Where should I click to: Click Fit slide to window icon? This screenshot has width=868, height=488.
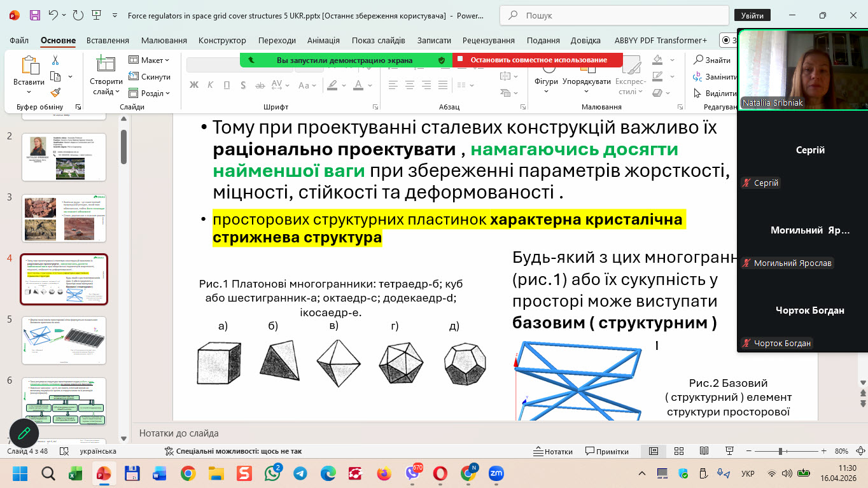(x=859, y=451)
